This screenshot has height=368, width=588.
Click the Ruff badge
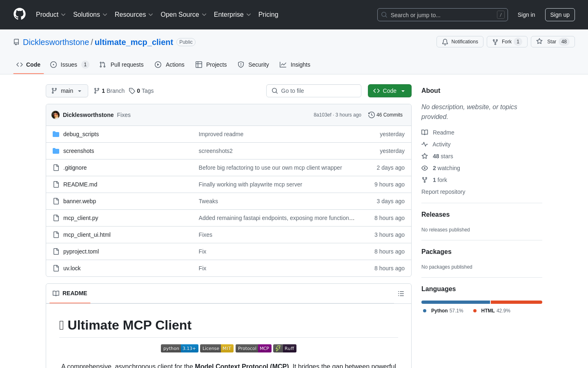click(x=285, y=348)
